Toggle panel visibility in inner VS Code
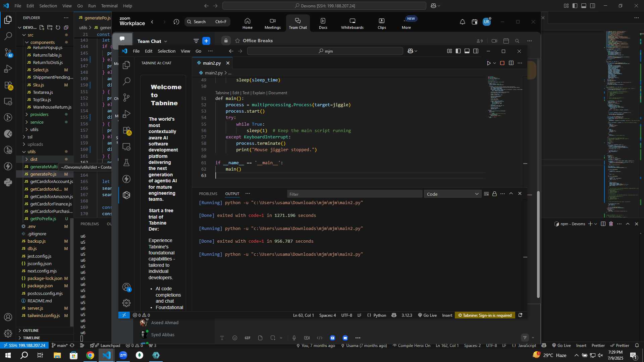Image resolution: width=644 pixels, height=362 pixels. click(x=467, y=51)
